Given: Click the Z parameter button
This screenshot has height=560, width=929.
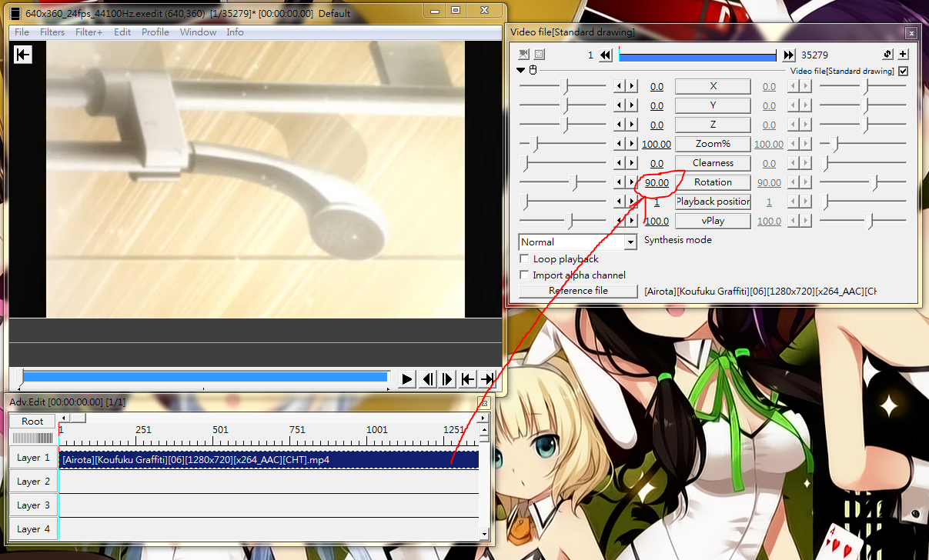Looking at the screenshot, I should point(713,125).
